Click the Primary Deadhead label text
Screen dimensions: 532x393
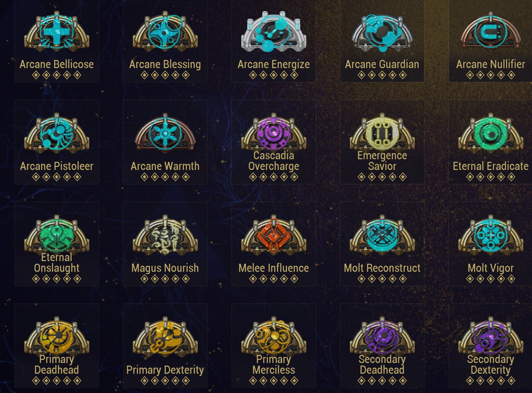pyautogui.click(x=57, y=364)
